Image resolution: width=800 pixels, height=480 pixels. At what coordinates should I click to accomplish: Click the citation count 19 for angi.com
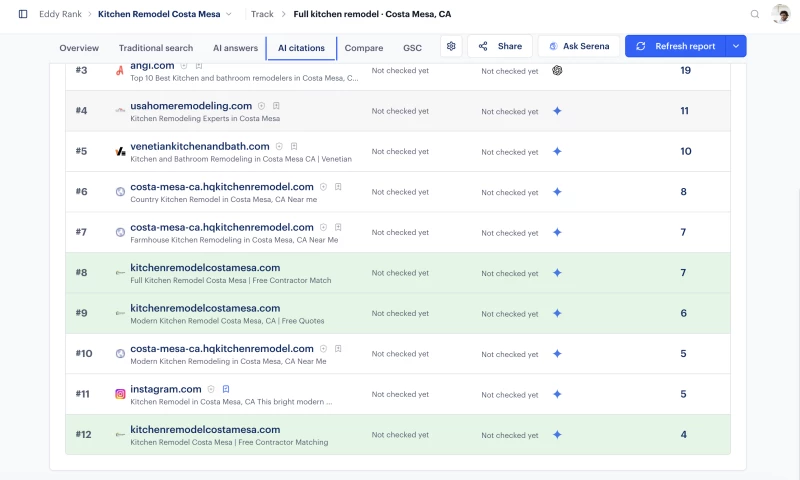(685, 70)
